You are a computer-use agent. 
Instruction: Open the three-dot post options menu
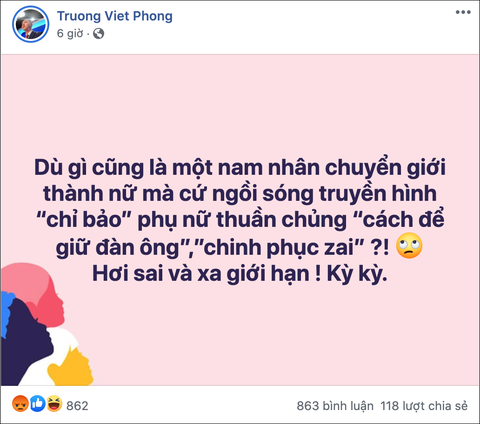coord(463,13)
